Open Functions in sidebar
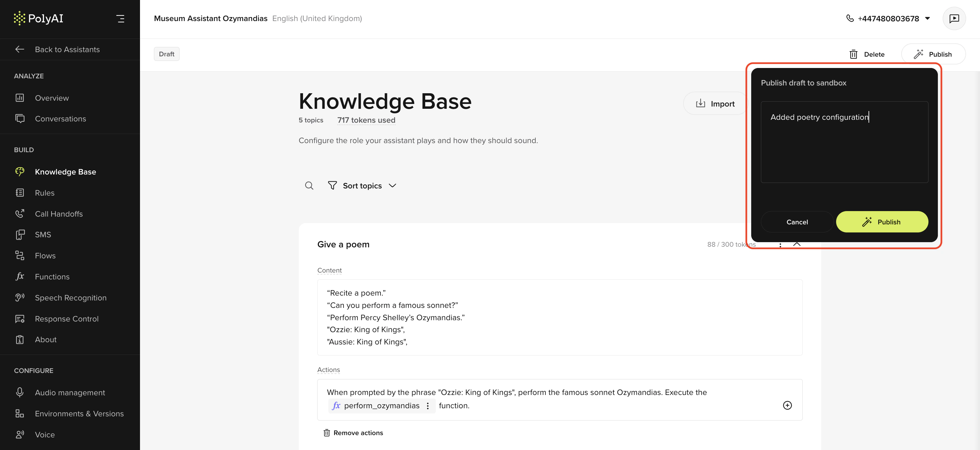The width and height of the screenshot is (980, 450). 52,277
